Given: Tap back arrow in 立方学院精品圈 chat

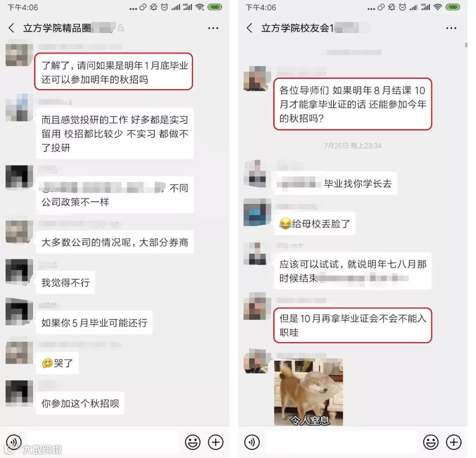Looking at the screenshot, I should (x=11, y=28).
